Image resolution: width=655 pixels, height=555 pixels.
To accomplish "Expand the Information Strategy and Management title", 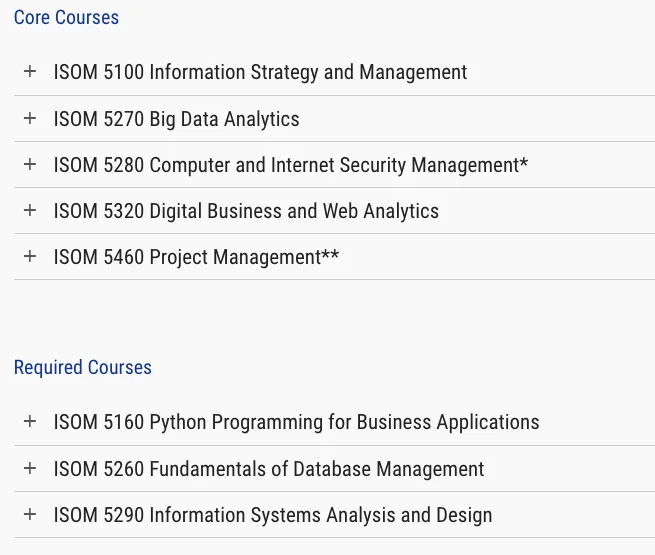I will tap(260, 72).
